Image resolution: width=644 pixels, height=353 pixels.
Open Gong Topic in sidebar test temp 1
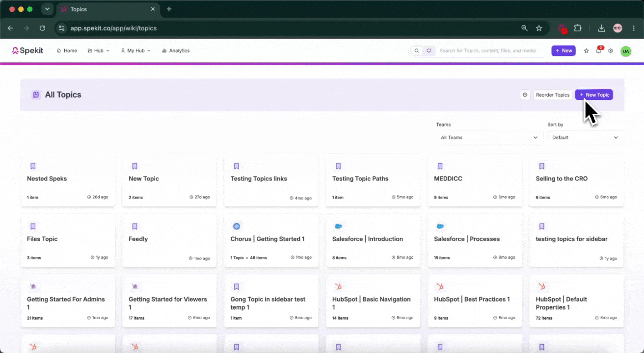click(271, 301)
